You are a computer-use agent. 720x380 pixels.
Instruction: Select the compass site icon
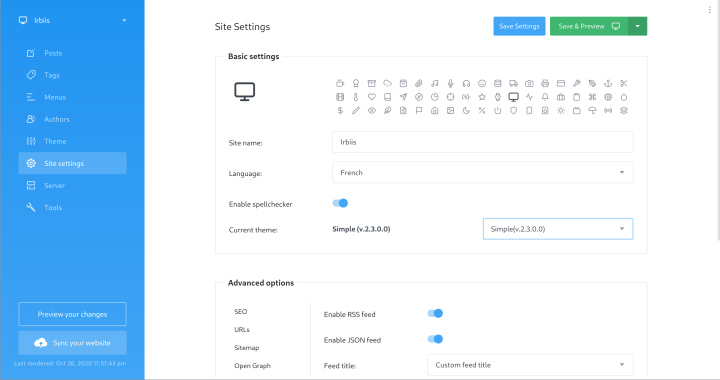click(x=419, y=97)
